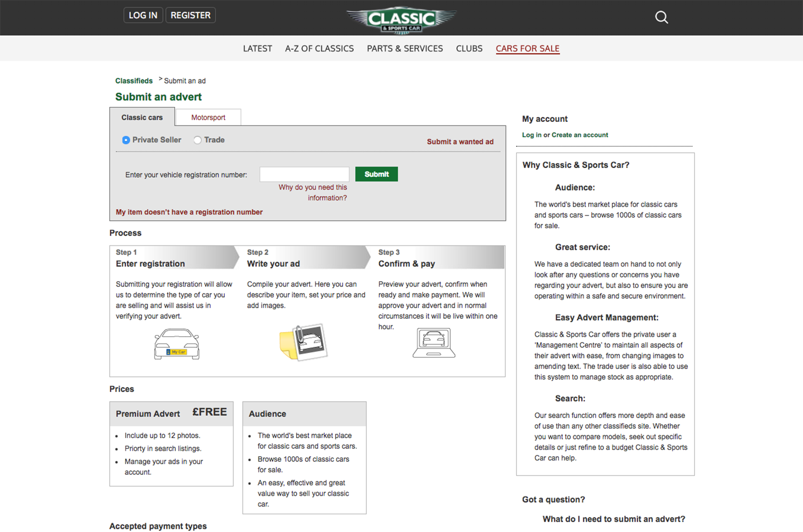Click 'My item doesn't have a registration number'
This screenshot has width=803, height=532.
point(189,212)
